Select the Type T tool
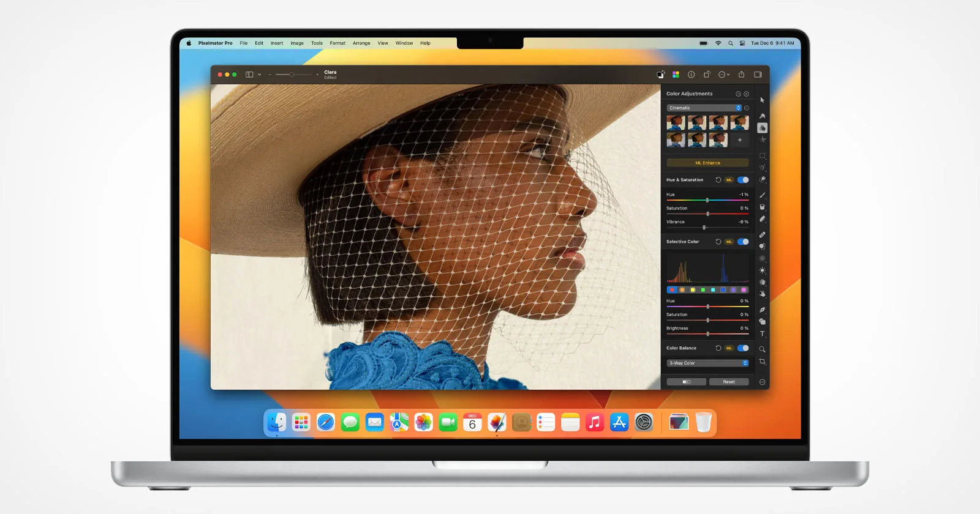 (x=762, y=333)
